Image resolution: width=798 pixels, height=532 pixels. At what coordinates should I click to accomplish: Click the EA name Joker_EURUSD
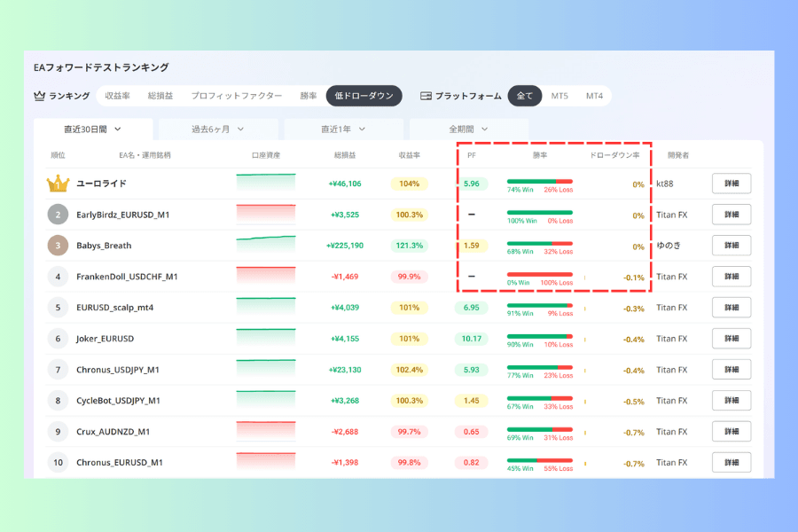(105, 339)
